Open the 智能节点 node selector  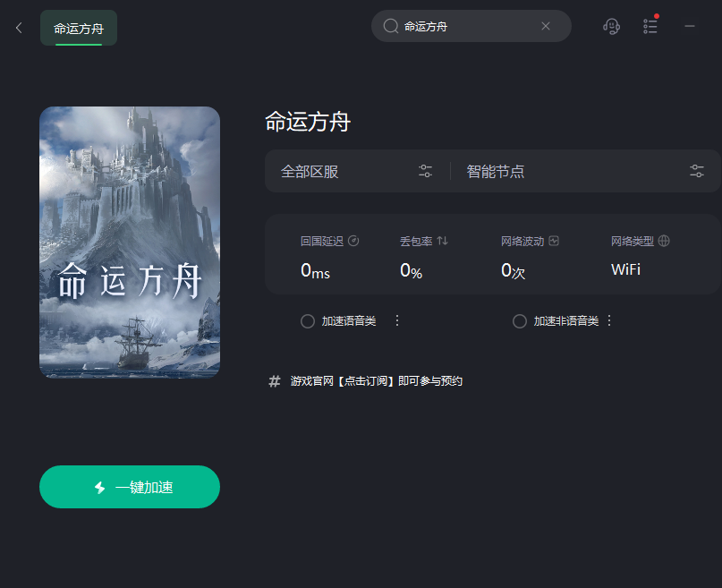tap(585, 171)
